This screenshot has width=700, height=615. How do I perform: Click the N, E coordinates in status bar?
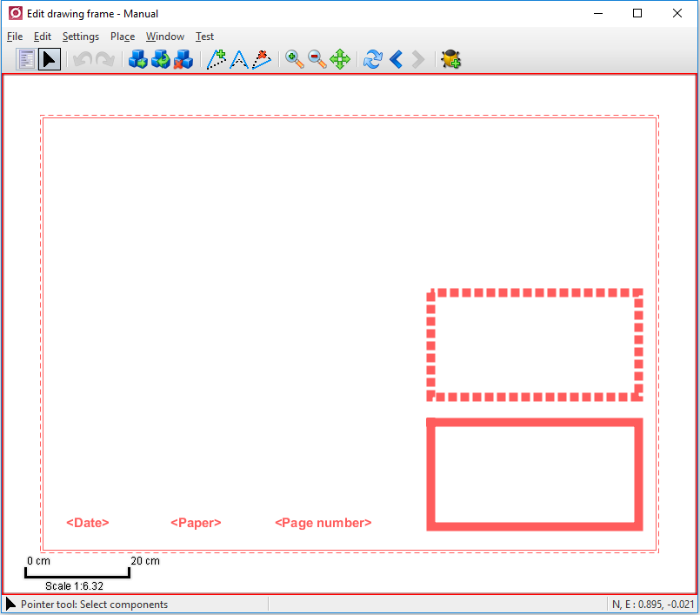653,605
